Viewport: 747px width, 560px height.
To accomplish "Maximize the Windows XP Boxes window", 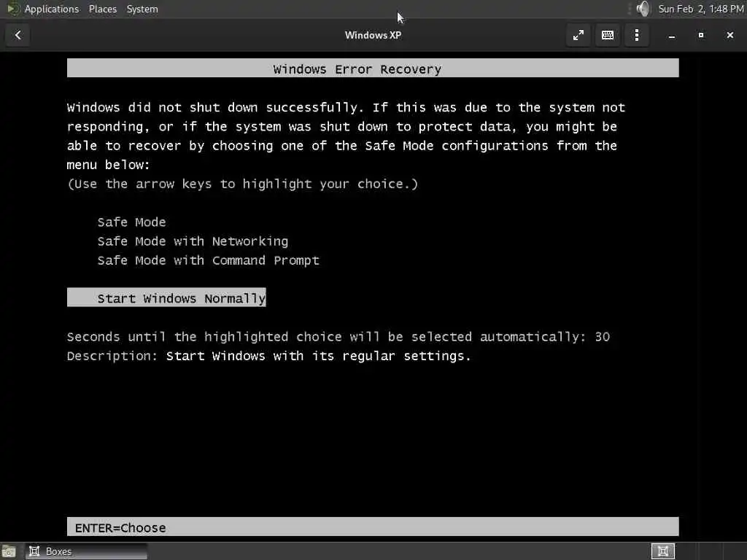I will coord(701,35).
